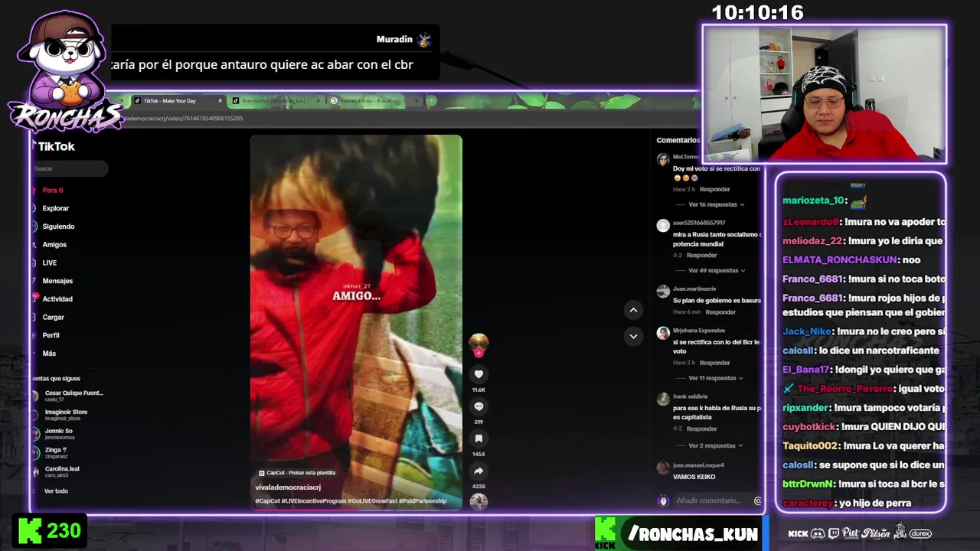Open Cargar upload page in sidebar

point(53,318)
